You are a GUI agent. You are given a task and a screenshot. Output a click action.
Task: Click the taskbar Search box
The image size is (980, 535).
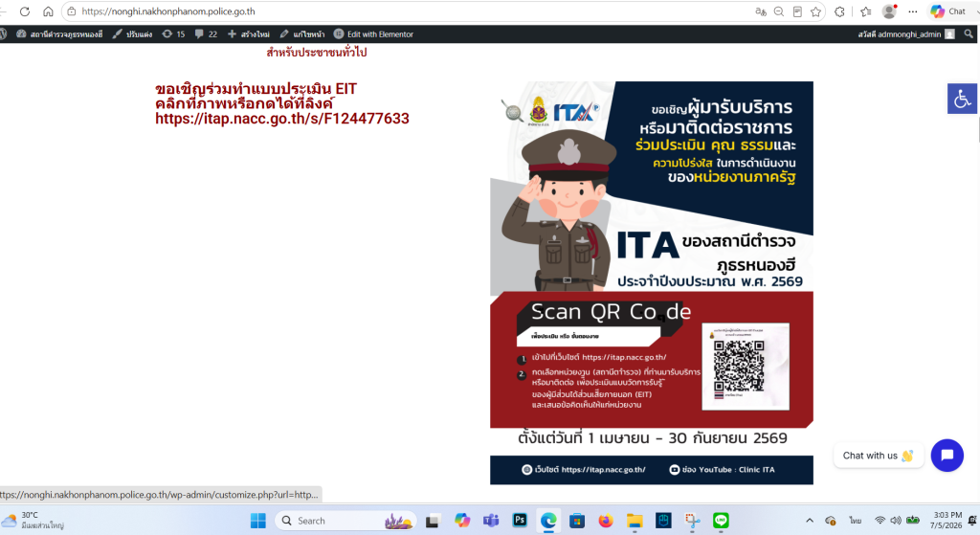[345, 520]
